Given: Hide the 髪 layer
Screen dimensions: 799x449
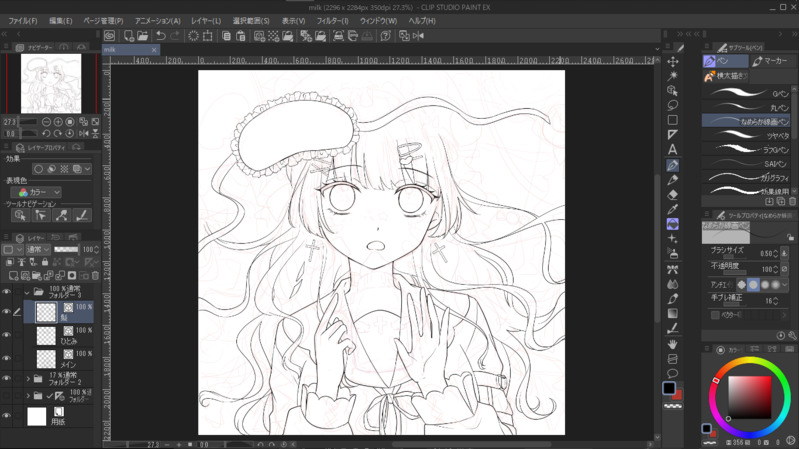Looking at the screenshot, I should 6,311.
